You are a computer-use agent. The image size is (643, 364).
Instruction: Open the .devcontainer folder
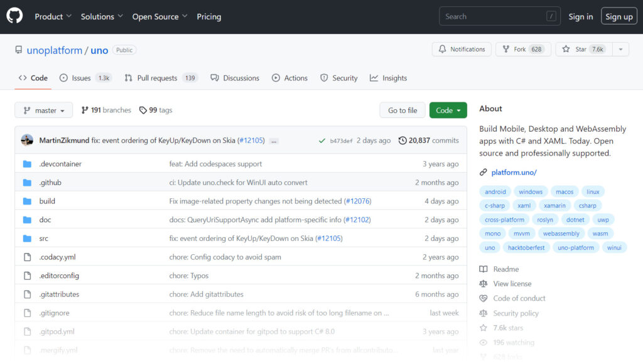pyautogui.click(x=60, y=164)
